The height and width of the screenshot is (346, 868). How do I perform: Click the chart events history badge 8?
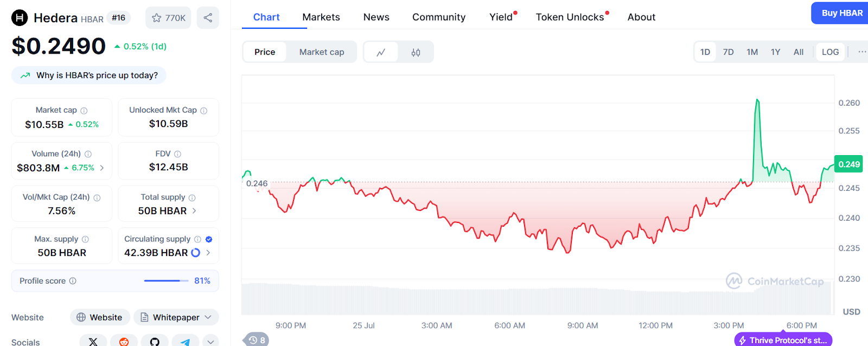pyautogui.click(x=256, y=340)
